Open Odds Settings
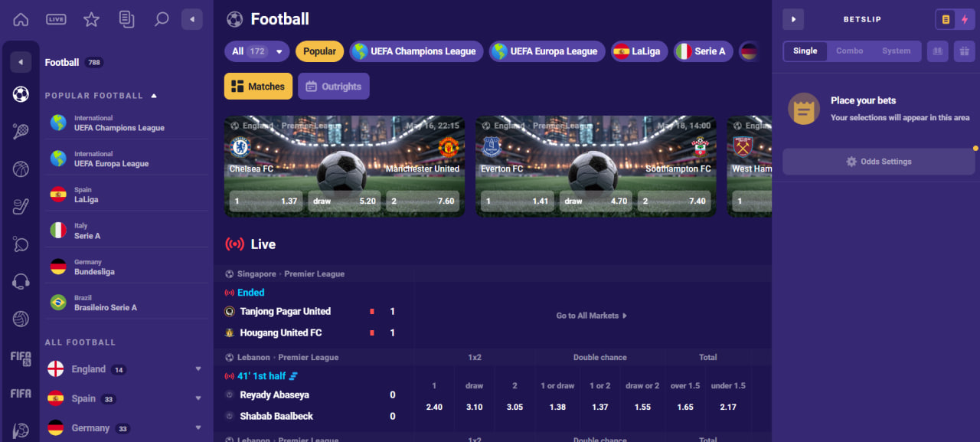 click(x=879, y=162)
